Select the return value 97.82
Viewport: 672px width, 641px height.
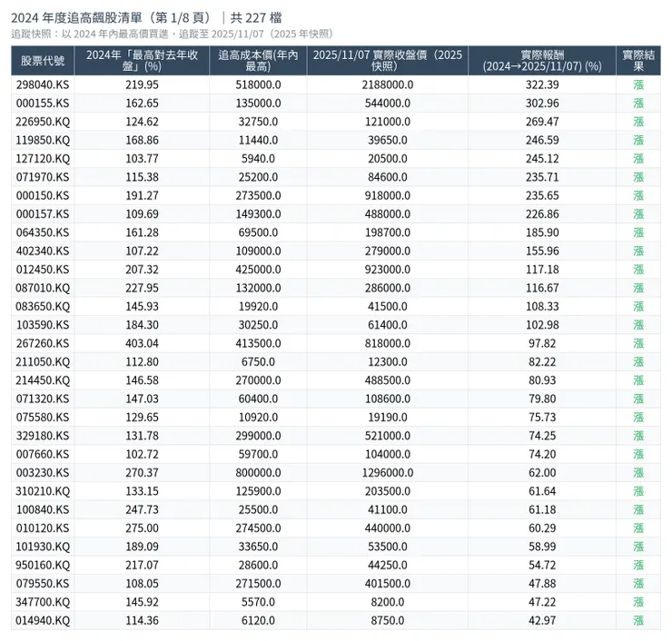coord(542,343)
